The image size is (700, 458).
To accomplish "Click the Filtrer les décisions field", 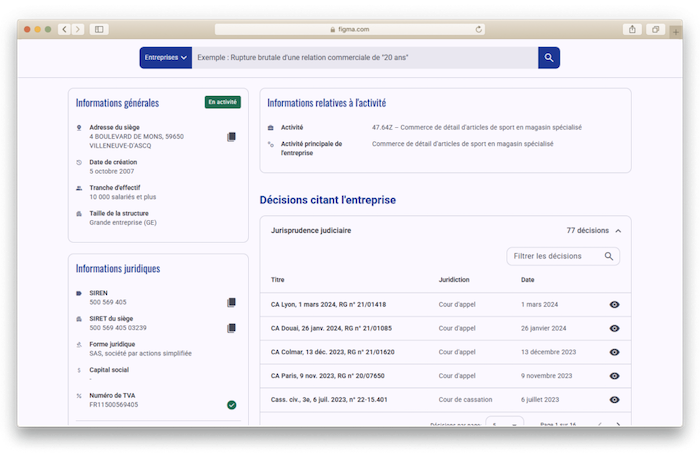I will click(x=563, y=256).
